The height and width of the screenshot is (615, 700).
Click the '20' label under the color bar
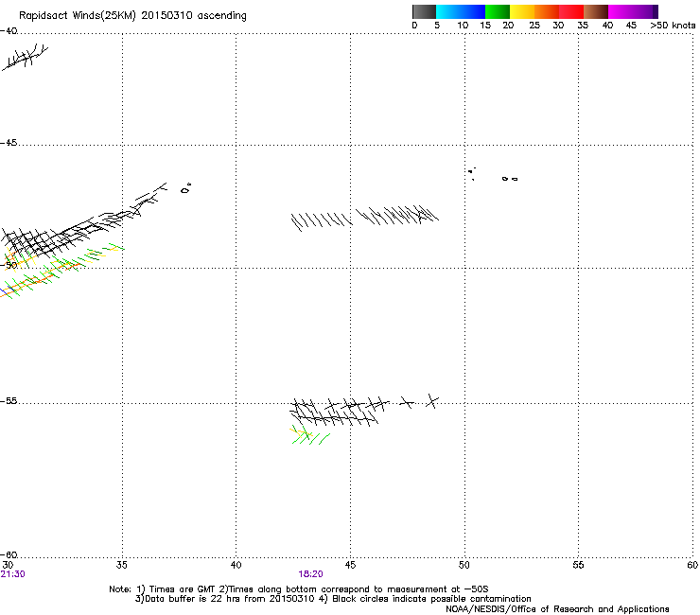point(508,26)
